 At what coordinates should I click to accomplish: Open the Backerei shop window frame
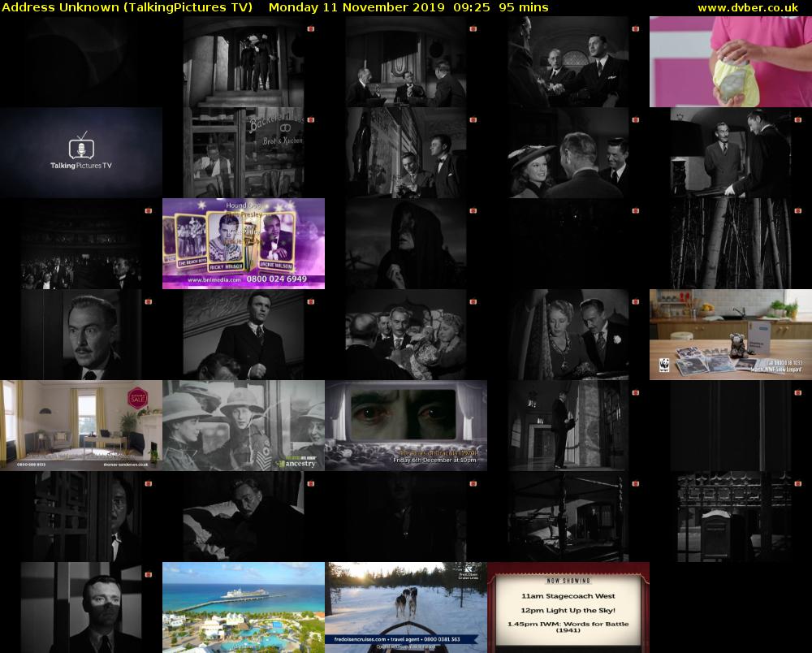[x=244, y=152]
